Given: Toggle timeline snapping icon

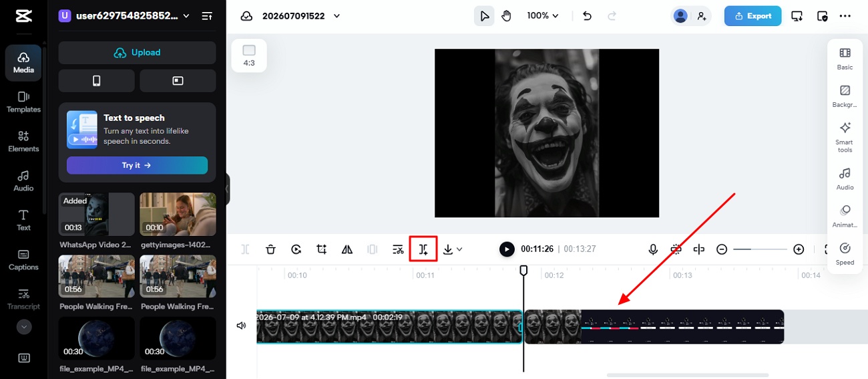Looking at the screenshot, I should coord(676,249).
